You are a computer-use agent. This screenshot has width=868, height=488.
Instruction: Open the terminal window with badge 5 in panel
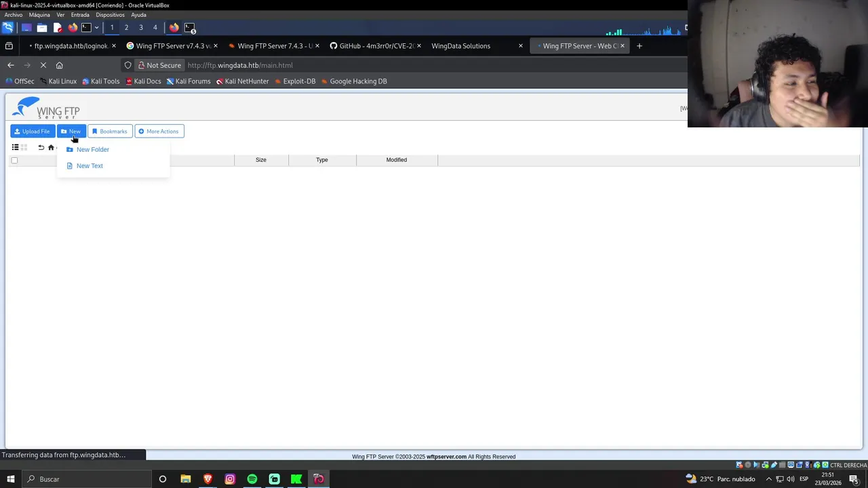[190, 28]
